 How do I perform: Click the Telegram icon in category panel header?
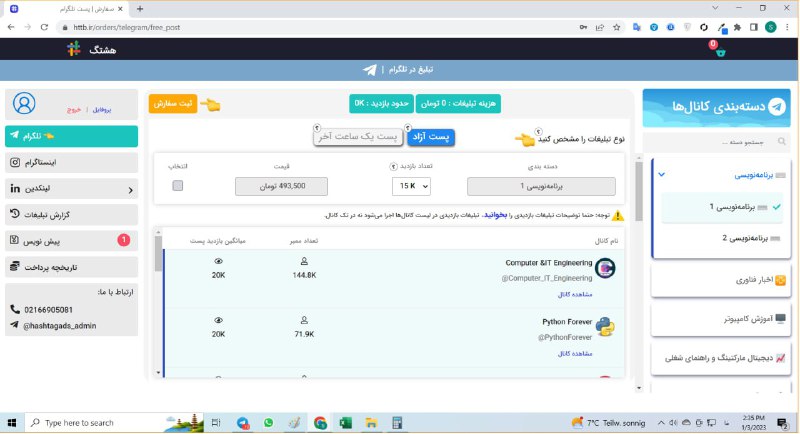pyautogui.click(x=777, y=106)
